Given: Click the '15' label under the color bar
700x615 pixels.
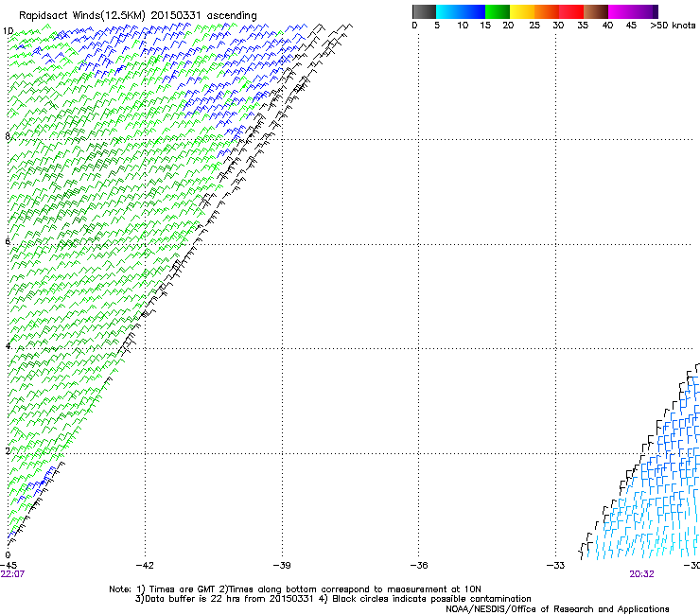Looking at the screenshot, I should coord(485,26).
